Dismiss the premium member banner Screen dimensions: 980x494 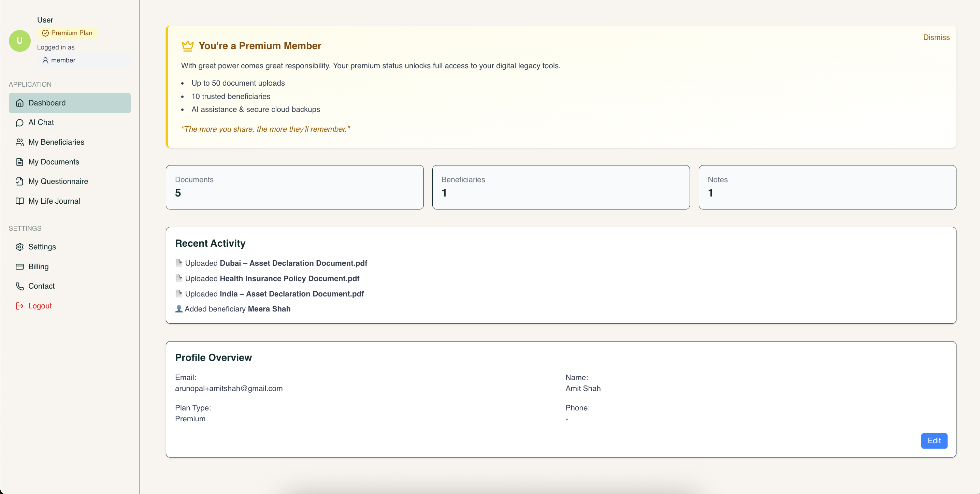(936, 37)
